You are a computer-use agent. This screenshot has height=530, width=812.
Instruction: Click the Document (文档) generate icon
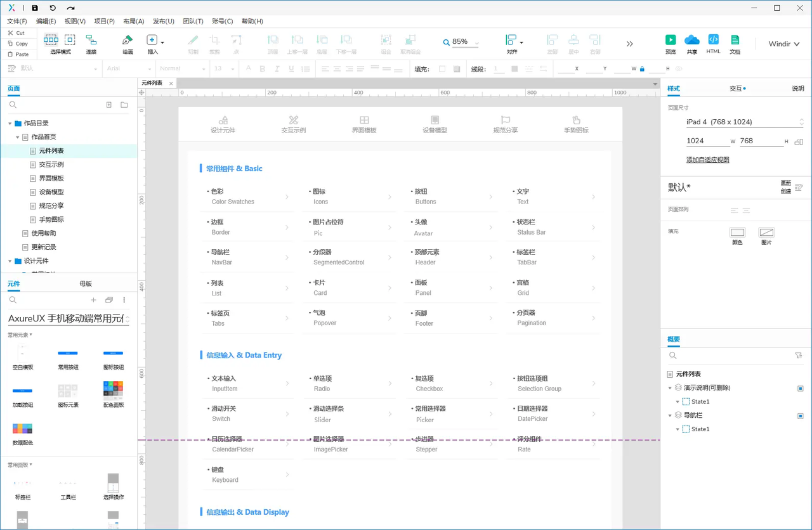tap(735, 40)
